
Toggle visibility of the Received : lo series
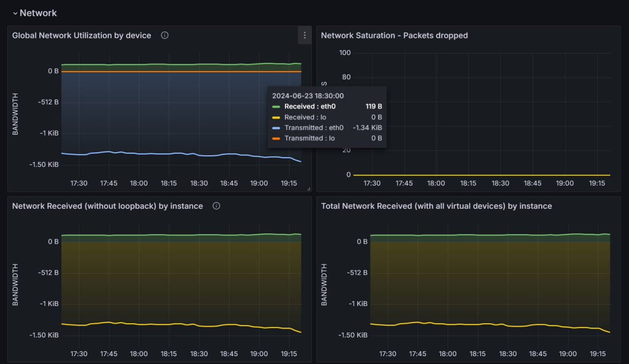click(304, 117)
